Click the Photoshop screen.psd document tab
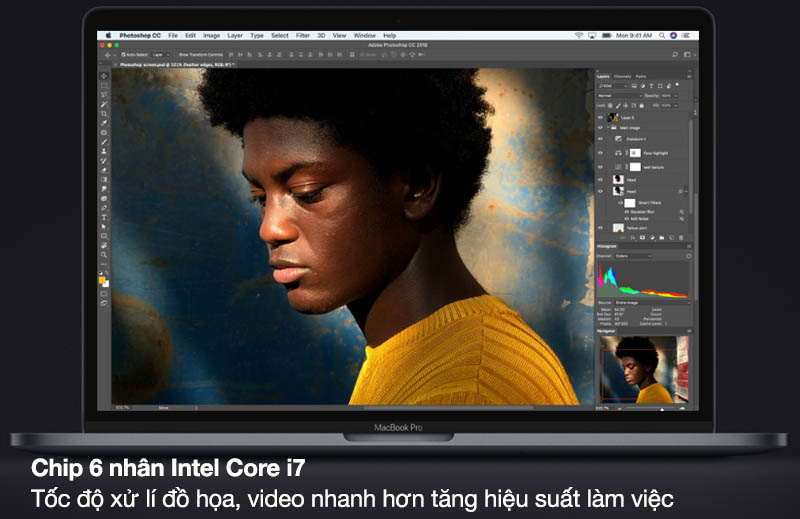Image resolution: width=800 pixels, height=519 pixels. coord(175,64)
